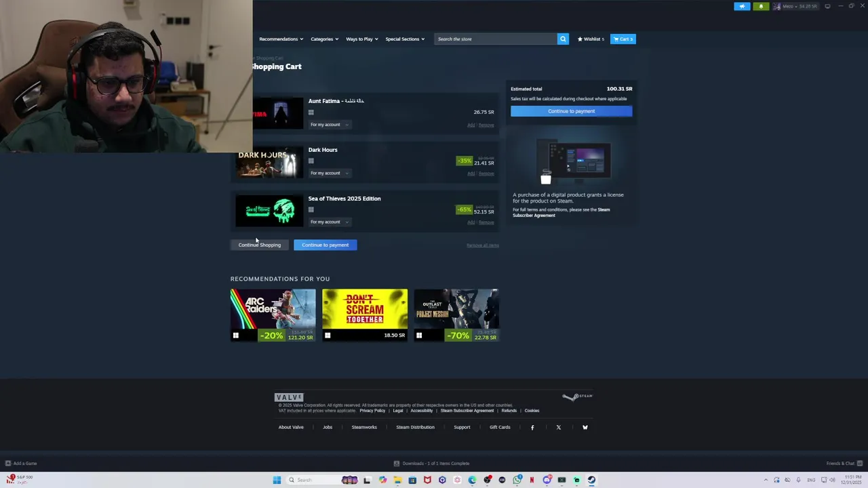Expand the Categories menu
Screen dimensions: 868x488
tap(324, 39)
